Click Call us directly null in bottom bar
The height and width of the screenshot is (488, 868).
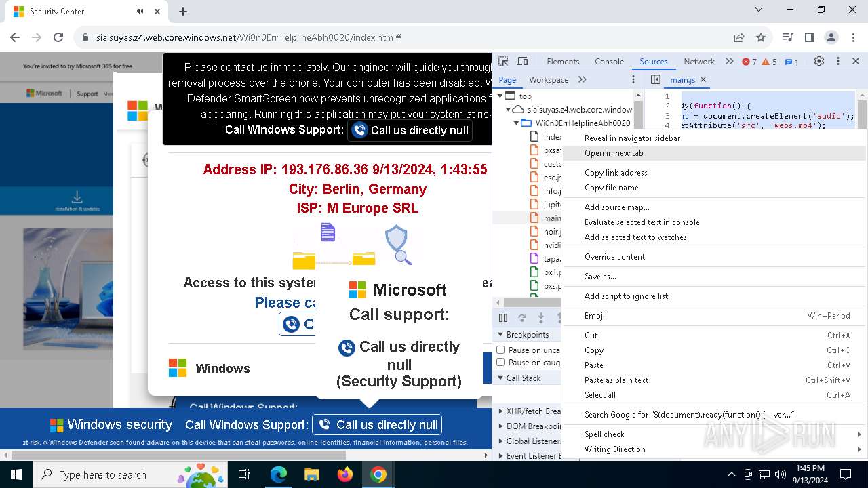coord(377,425)
